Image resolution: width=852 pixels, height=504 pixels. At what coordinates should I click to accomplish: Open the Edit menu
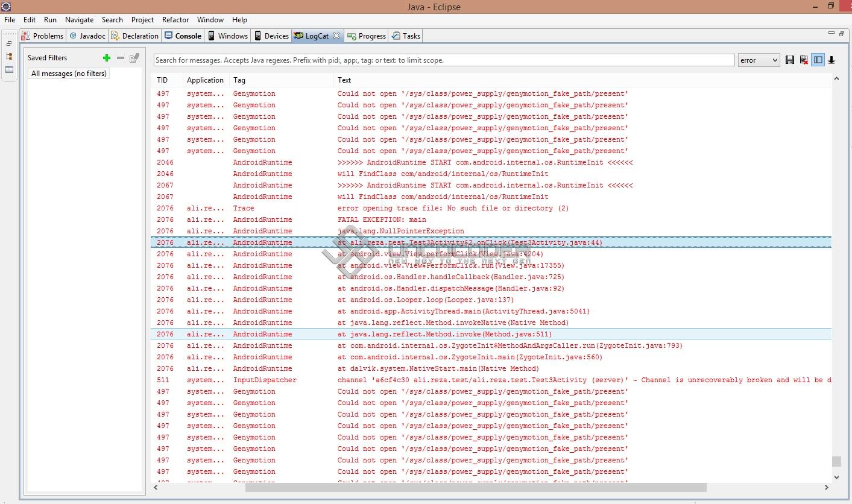(30, 19)
